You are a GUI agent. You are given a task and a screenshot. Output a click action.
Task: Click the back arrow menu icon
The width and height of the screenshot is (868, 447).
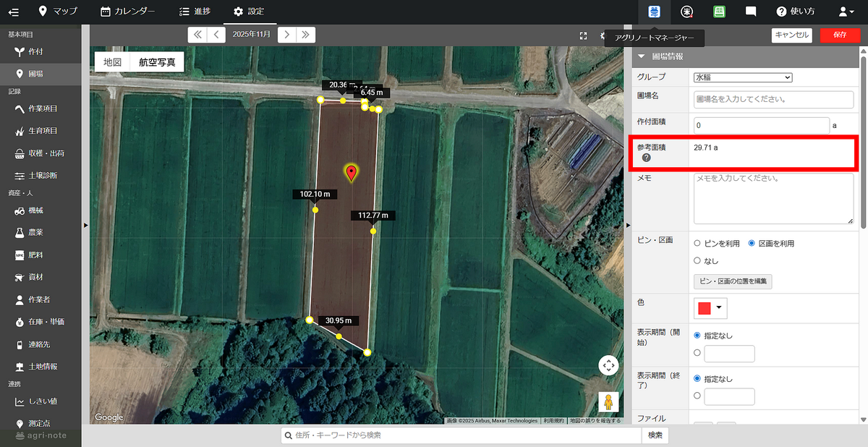click(x=14, y=12)
